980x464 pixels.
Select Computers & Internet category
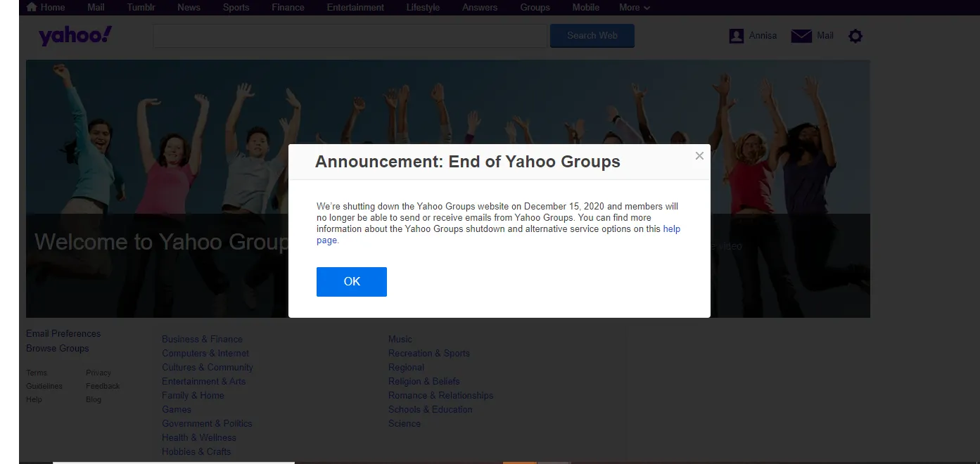pyautogui.click(x=205, y=353)
